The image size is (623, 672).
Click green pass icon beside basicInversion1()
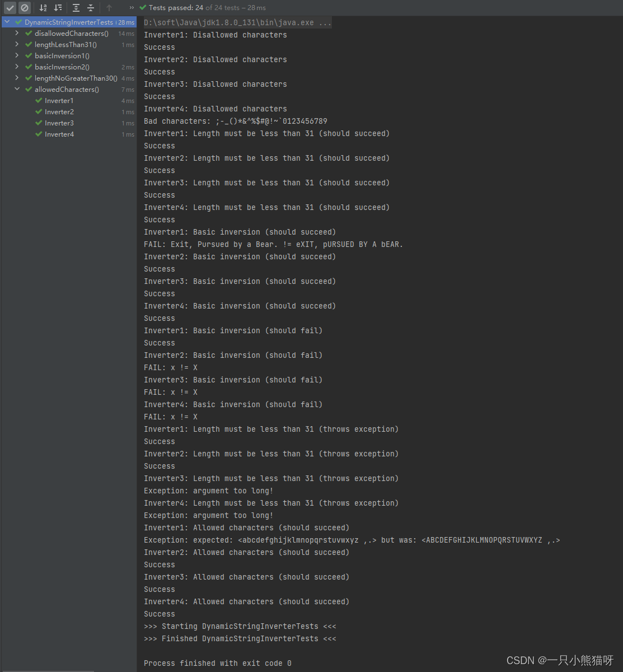[x=29, y=56]
